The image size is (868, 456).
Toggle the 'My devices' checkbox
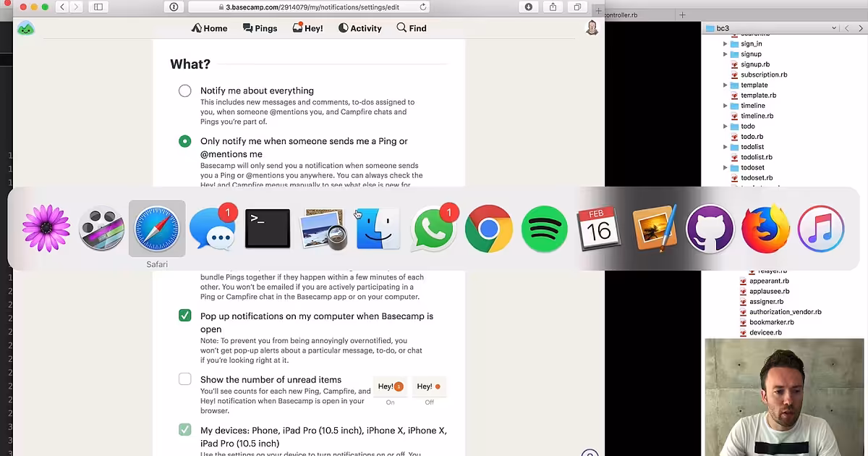[x=185, y=430]
